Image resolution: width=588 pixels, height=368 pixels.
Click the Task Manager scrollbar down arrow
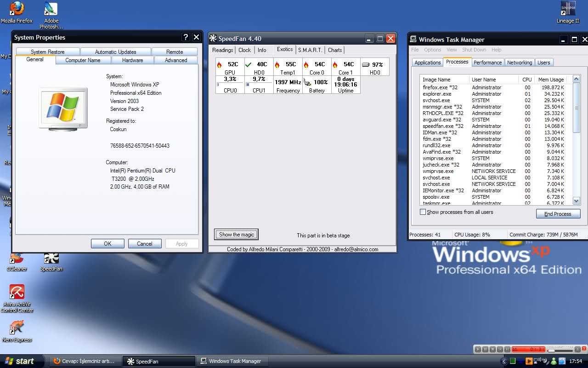(577, 201)
